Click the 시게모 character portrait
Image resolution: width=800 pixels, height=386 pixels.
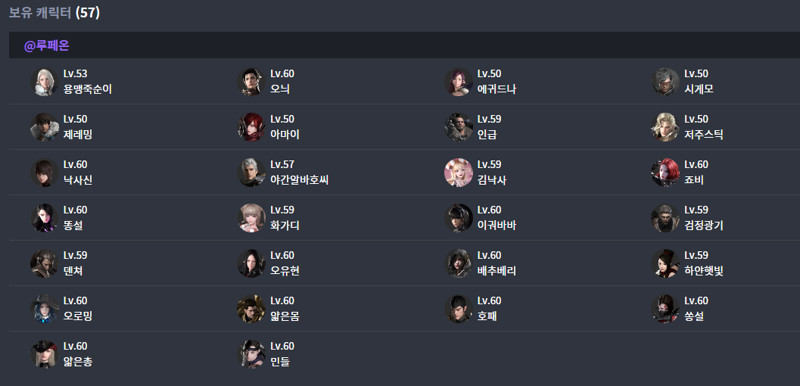pyautogui.click(x=665, y=82)
